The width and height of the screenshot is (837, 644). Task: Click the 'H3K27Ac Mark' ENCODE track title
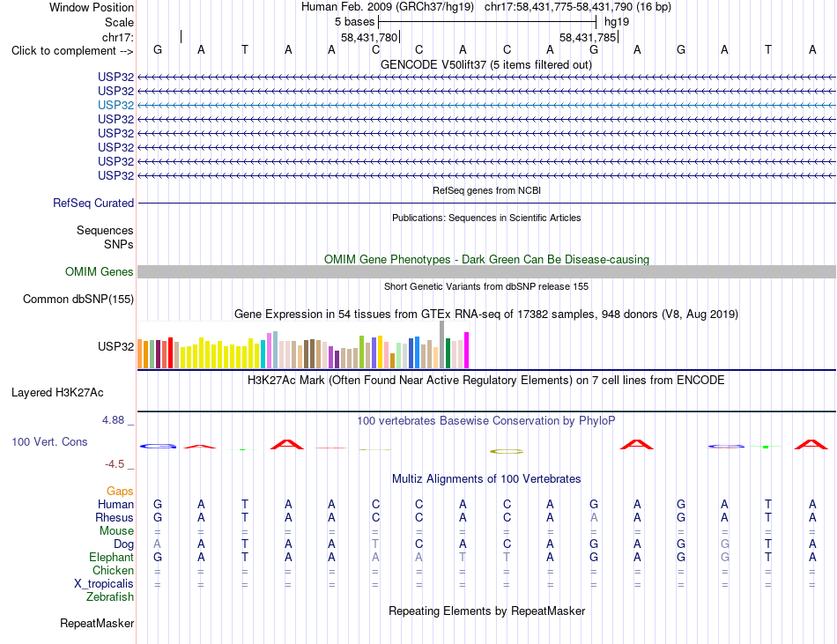coord(486,380)
